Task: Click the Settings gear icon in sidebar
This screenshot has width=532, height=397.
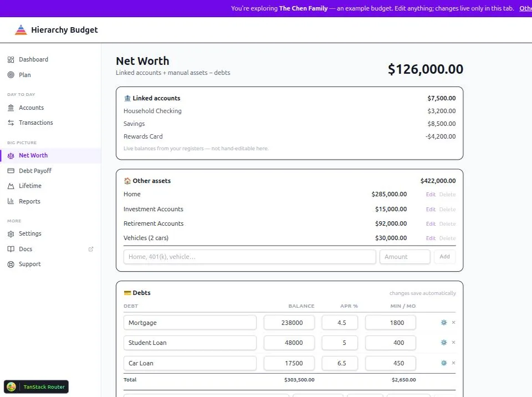Action: click(x=11, y=233)
